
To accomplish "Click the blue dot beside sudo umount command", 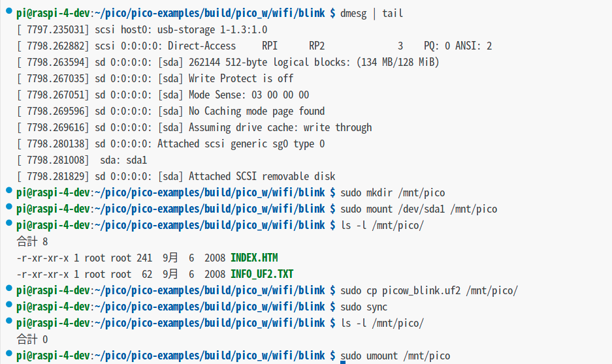I will (9, 354).
